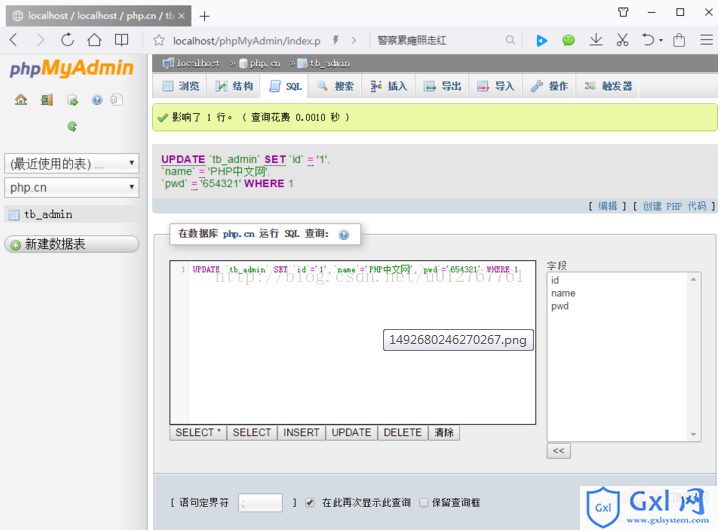Click the 清除 button
Image resolution: width=720 pixels, height=530 pixels.
coord(444,433)
